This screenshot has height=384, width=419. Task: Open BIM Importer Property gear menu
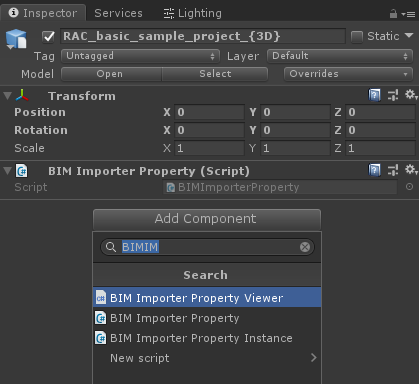pyautogui.click(x=411, y=170)
